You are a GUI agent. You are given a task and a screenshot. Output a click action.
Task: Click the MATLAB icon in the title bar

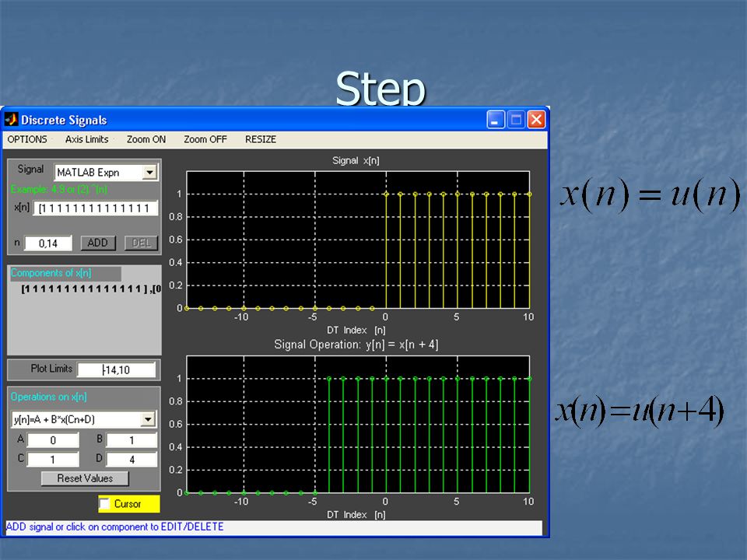coord(11,120)
